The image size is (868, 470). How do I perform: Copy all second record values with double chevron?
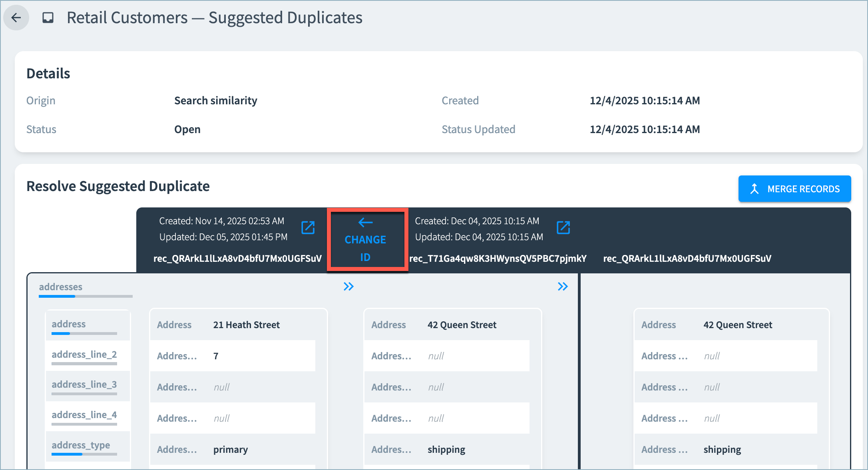pos(563,287)
